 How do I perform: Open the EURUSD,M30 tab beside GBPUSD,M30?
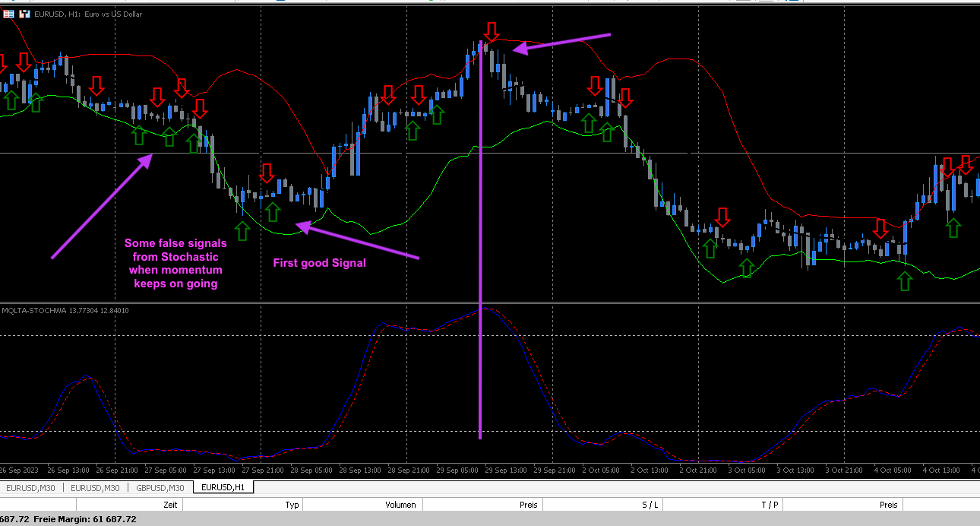pos(95,488)
